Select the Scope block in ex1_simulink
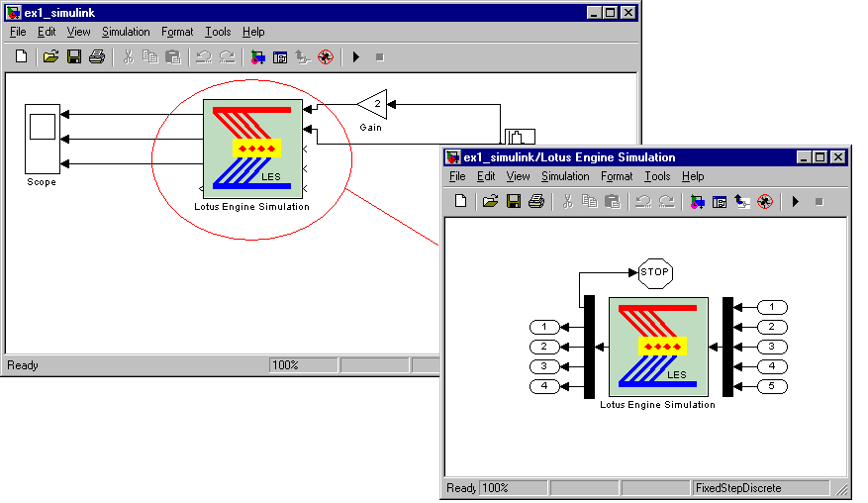The height and width of the screenshot is (503, 868). (x=43, y=139)
